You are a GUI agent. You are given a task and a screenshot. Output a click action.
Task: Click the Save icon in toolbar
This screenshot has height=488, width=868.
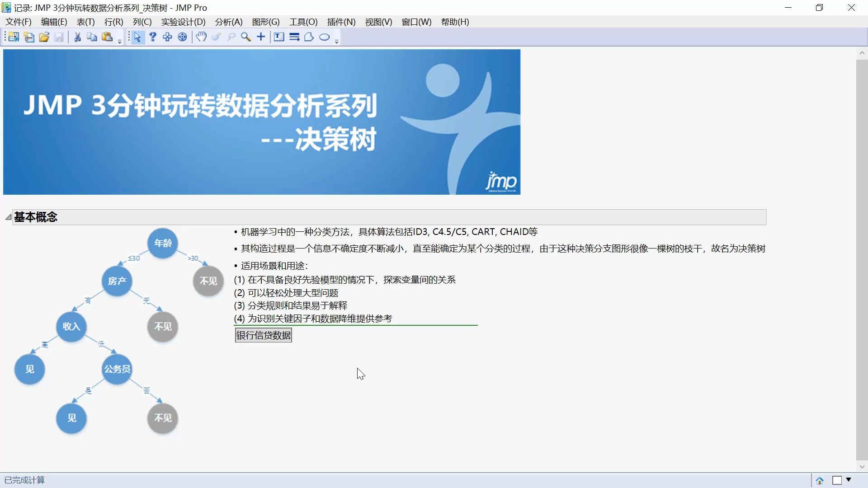(x=58, y=37)
